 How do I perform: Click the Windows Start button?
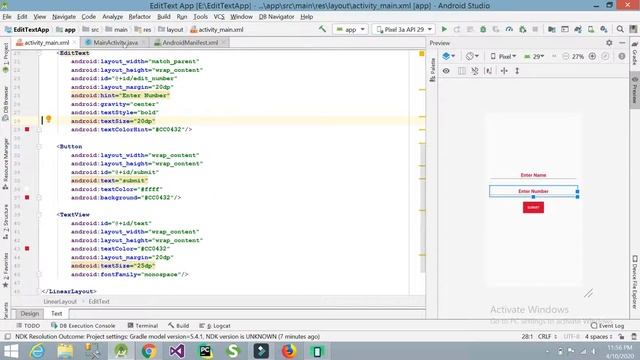pyautogui.click(x=11, y=351)
